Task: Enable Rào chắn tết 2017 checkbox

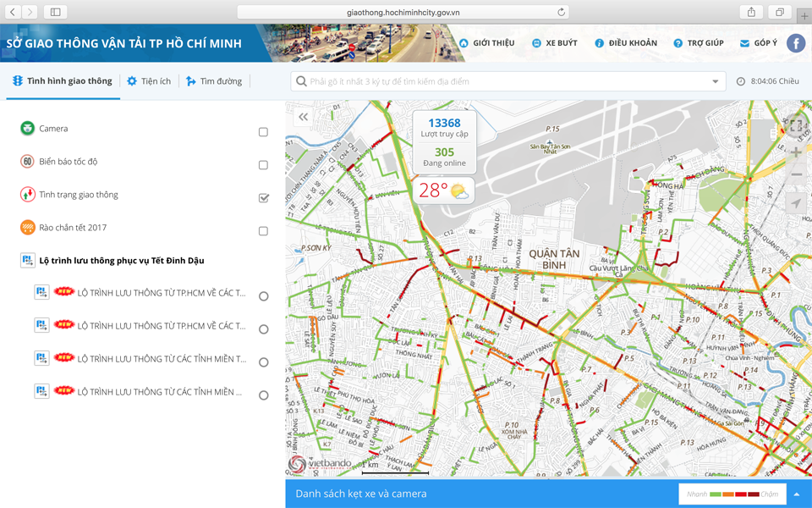Action: 263,231
